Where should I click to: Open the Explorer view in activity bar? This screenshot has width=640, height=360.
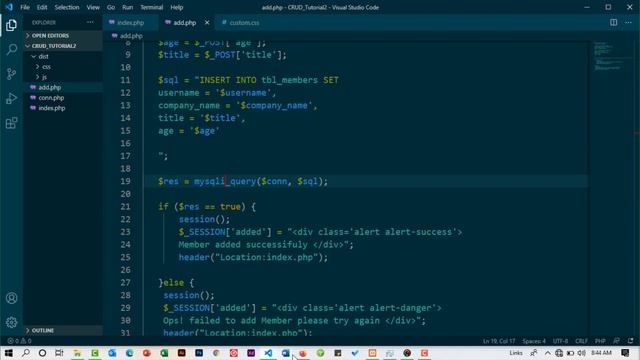tap(11, 25)
